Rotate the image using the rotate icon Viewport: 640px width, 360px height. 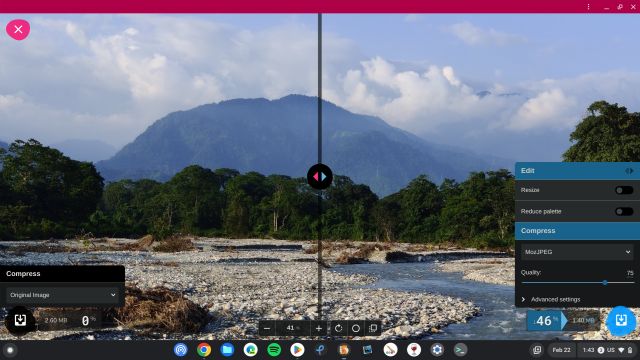338,328
